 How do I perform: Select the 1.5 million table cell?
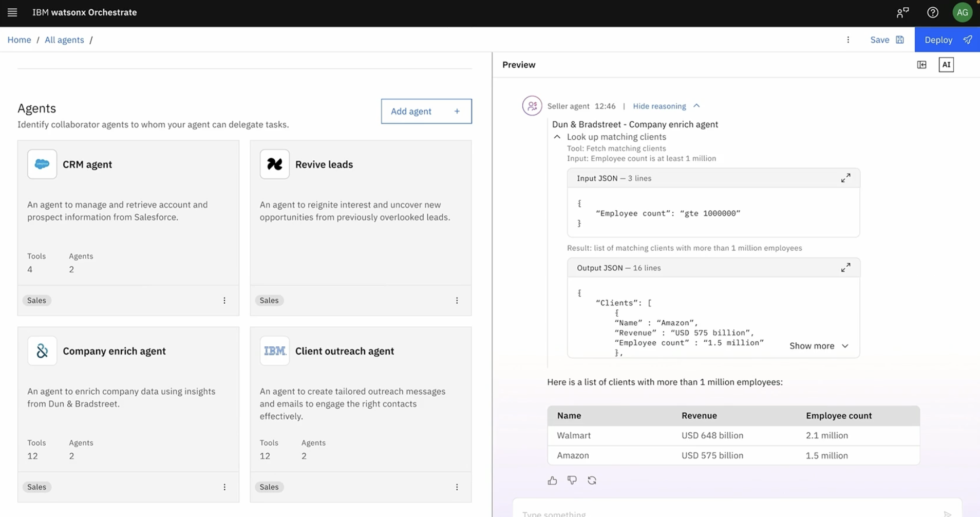[827, 455]
